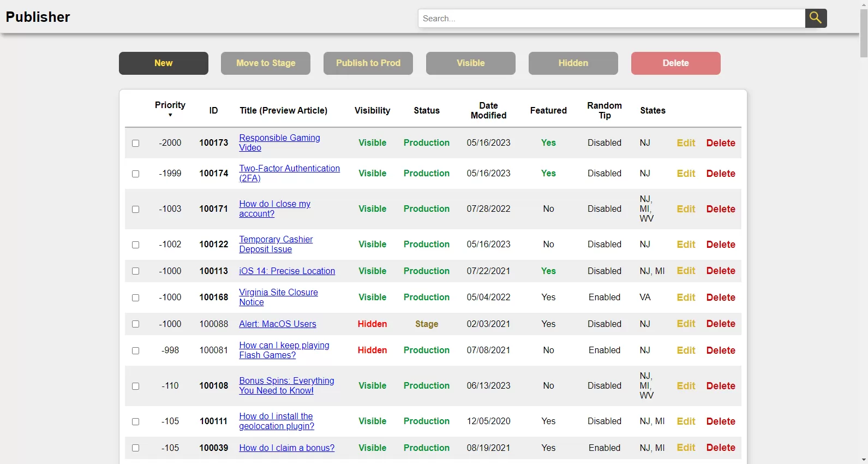This screenshot has width=868, height=464.
Task: Click Publish to Prod button
Action: pyautogui.click(x=368, y=63)
